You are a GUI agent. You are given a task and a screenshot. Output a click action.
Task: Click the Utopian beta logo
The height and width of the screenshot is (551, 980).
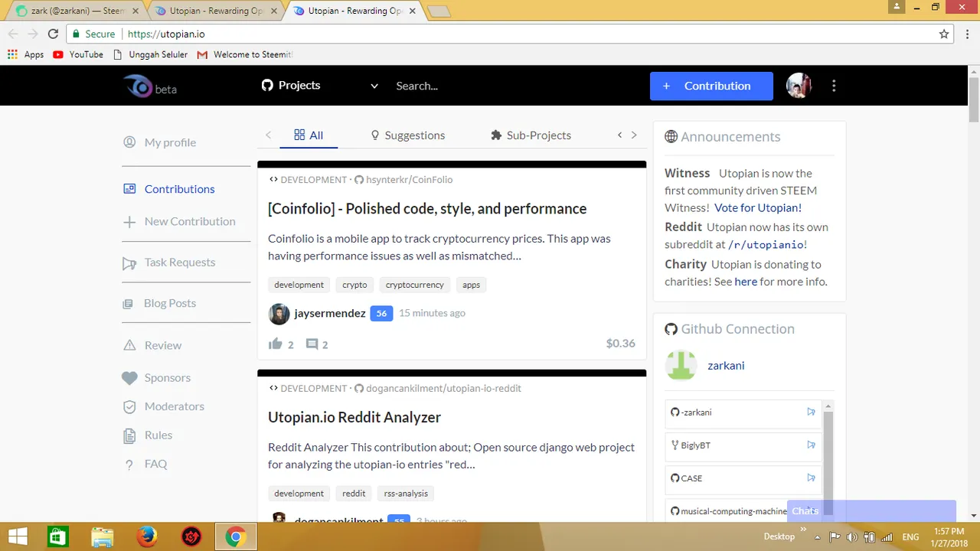point(151,86)
